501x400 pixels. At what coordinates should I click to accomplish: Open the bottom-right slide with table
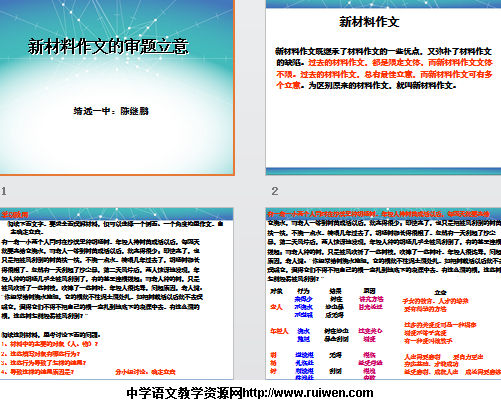[383, 294]
